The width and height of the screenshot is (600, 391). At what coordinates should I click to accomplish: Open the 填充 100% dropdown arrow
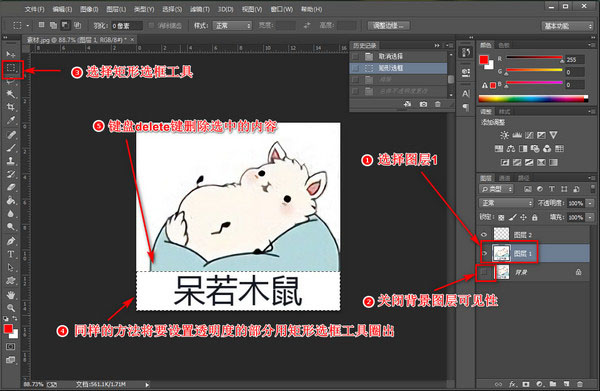[590, 217]
